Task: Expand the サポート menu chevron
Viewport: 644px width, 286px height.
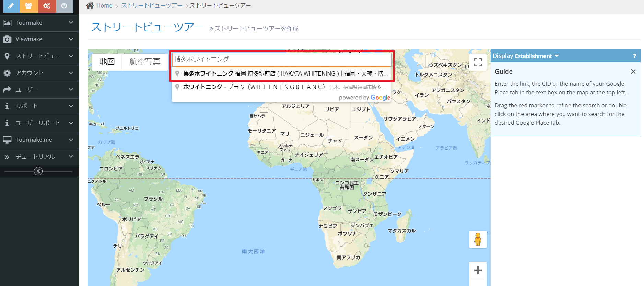Action: coord(71,106)
